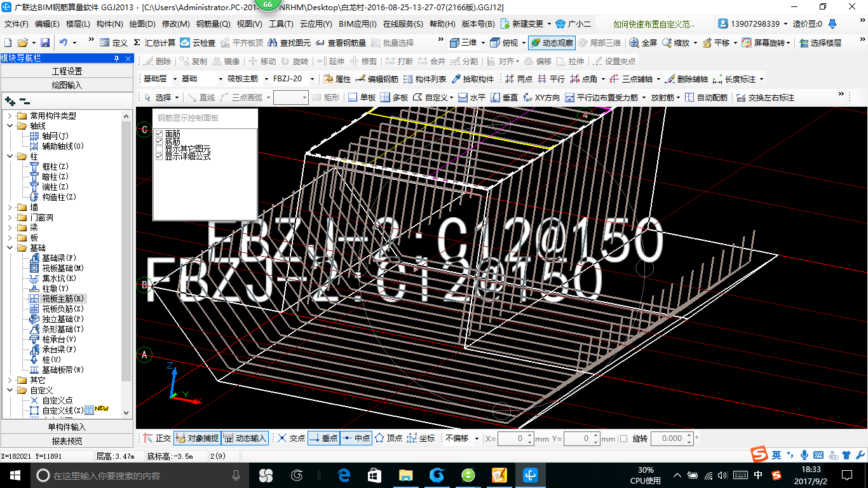Select 拾取构件 pick component tool
This screenshot has height=488, width=868.
coord(473,79)
